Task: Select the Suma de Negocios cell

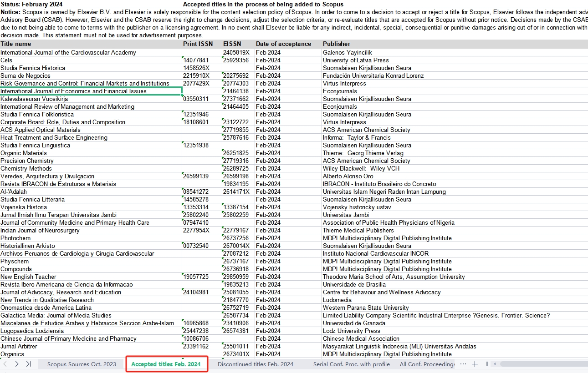Action: [91, 76]
